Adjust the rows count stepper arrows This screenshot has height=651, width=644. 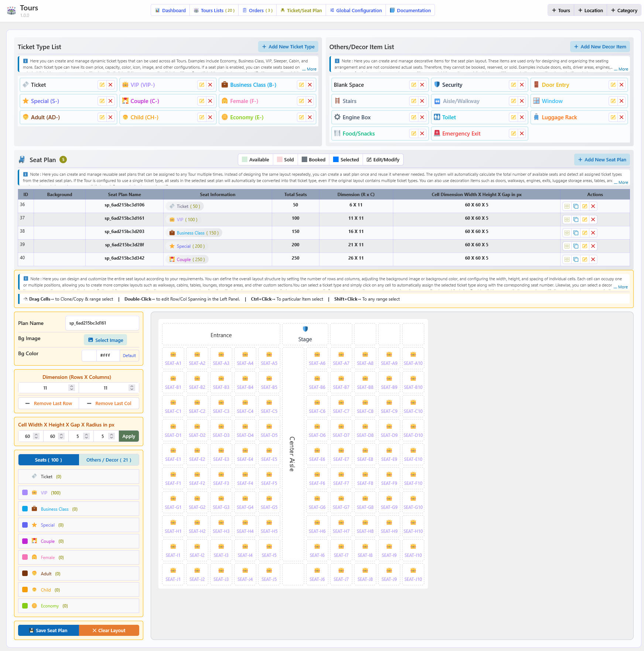click(x=72, y=388)
